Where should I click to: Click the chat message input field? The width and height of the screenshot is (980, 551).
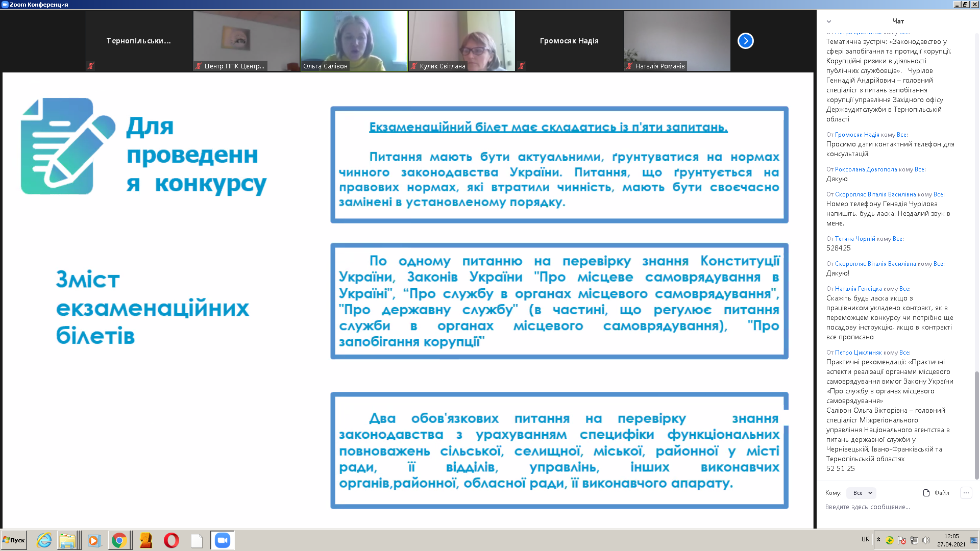(898, 507)
